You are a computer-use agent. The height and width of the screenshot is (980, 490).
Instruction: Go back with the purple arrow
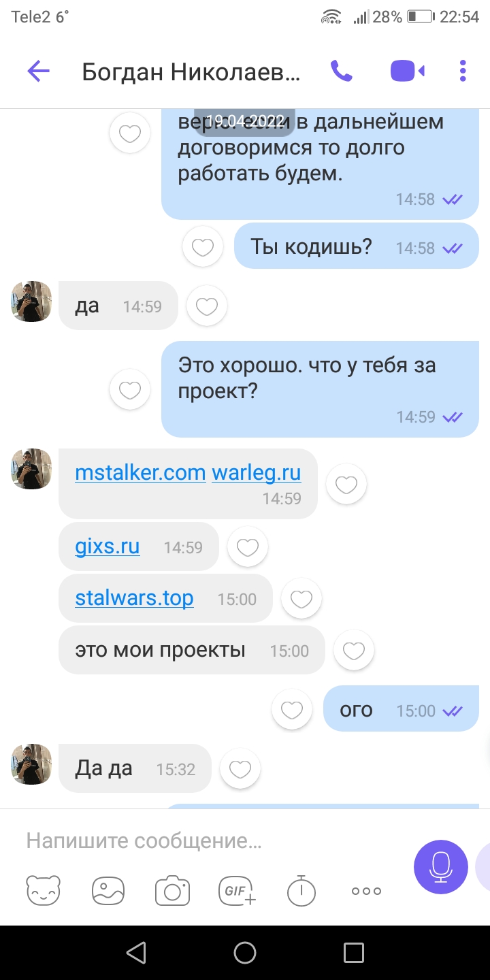click(x=39, y=71)
